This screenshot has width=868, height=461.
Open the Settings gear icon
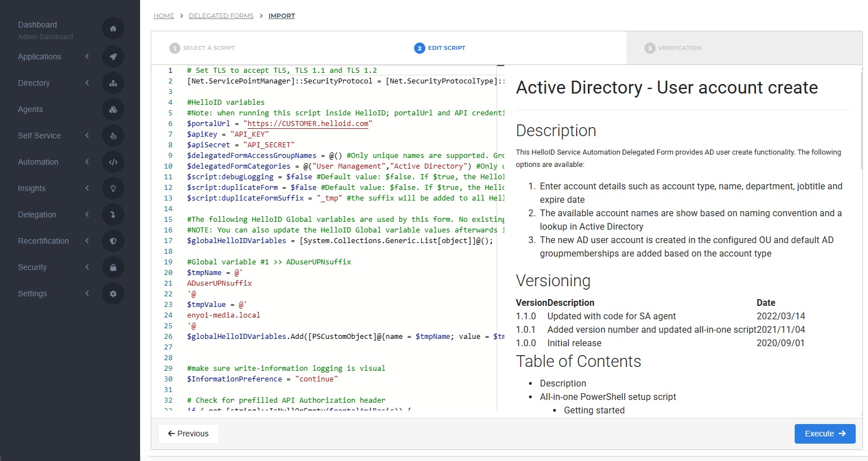coord(113,294)
